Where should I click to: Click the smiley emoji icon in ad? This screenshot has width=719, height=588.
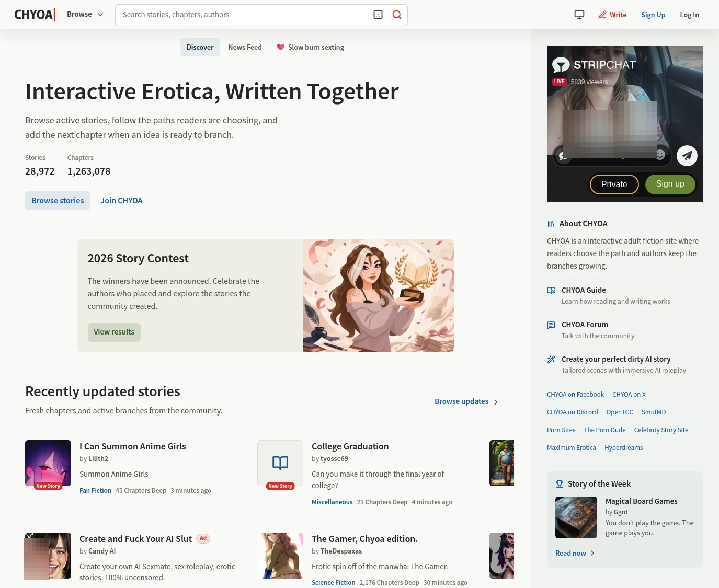coord(660,155)
